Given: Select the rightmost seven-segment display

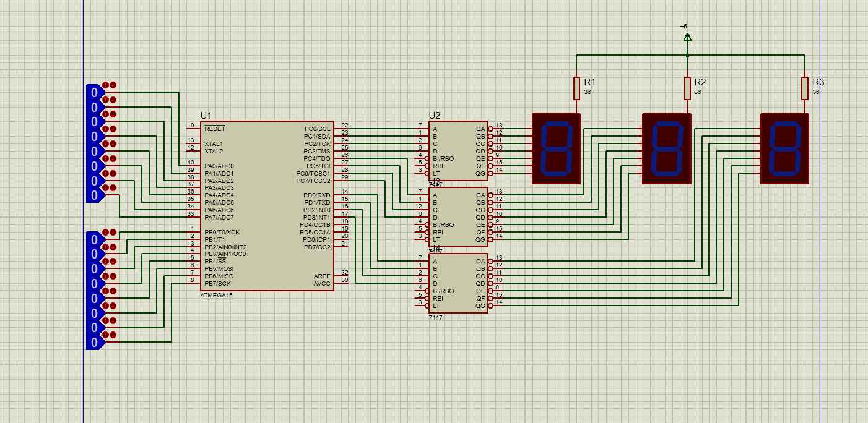Looking at the screenshot, I should pos(784,148).
